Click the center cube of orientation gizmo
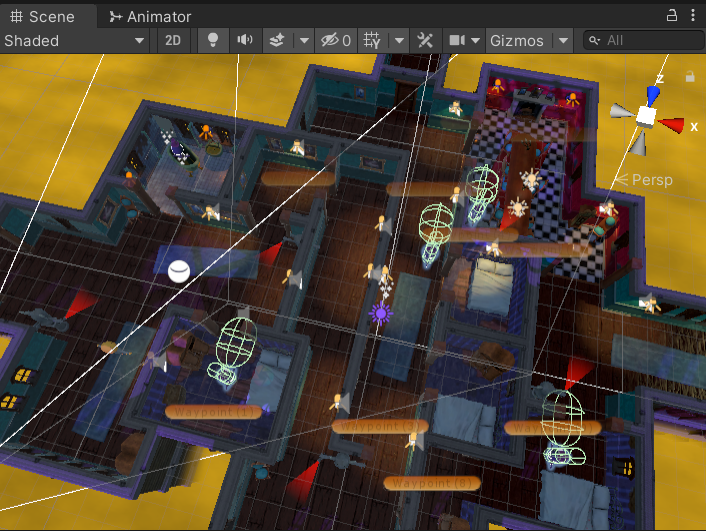The width and height of the screenshot is (706, 531). 646,116
